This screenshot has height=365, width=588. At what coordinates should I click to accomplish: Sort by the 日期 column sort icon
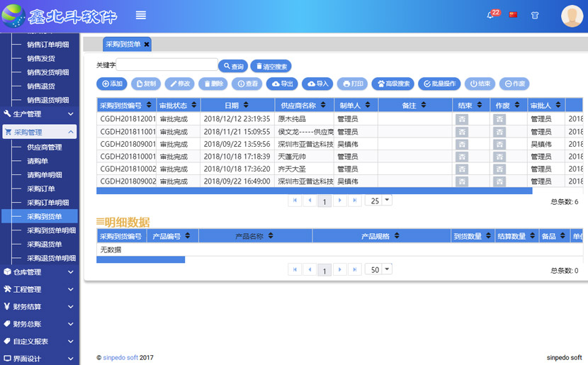pyautogui.click(x=256, y=106)
